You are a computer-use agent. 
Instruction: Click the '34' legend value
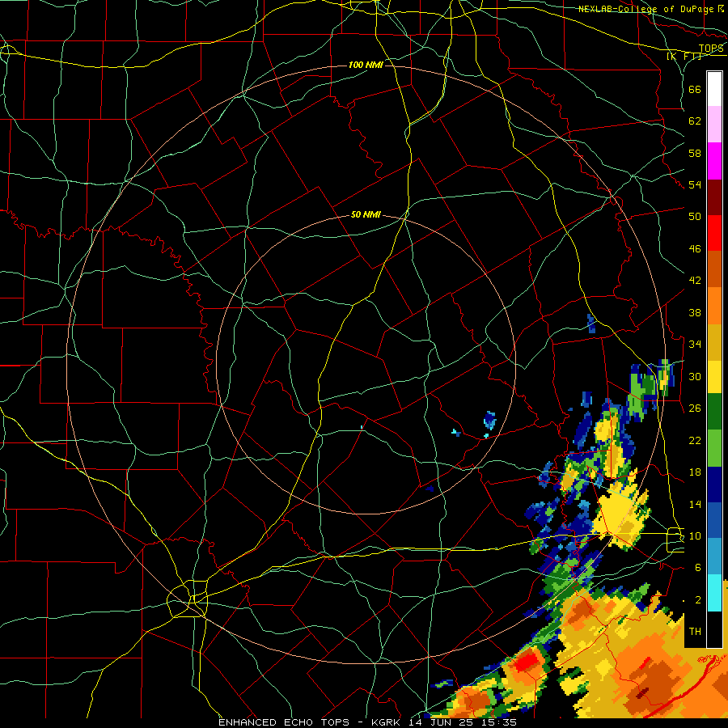[x=695, y=344]
